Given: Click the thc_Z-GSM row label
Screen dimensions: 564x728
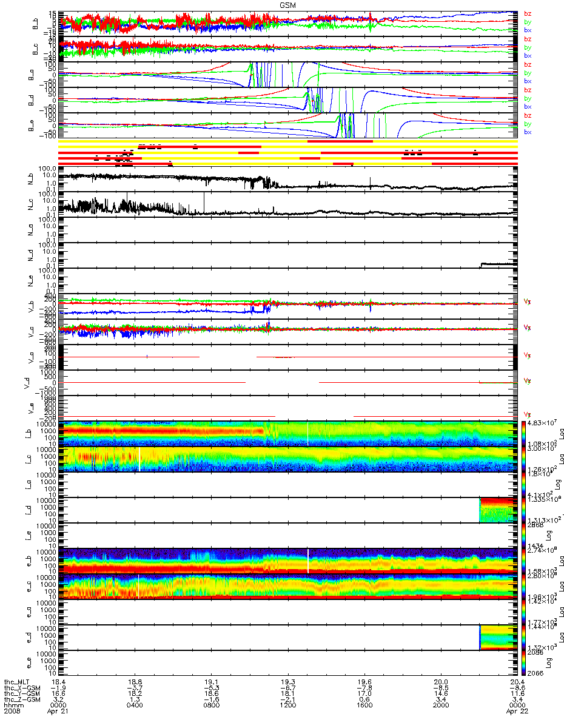Looking at the screenshot, I should pos(22,699).
